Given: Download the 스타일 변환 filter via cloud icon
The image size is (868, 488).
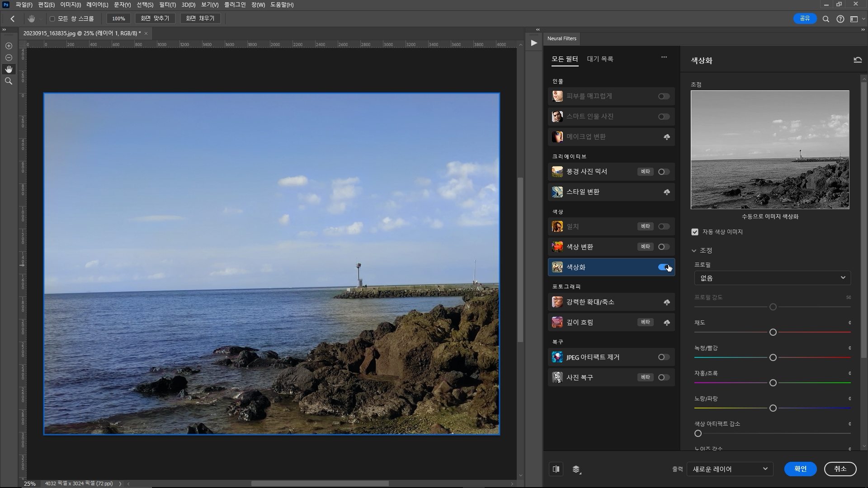Looking at the screenshot, I should point(666,192).
